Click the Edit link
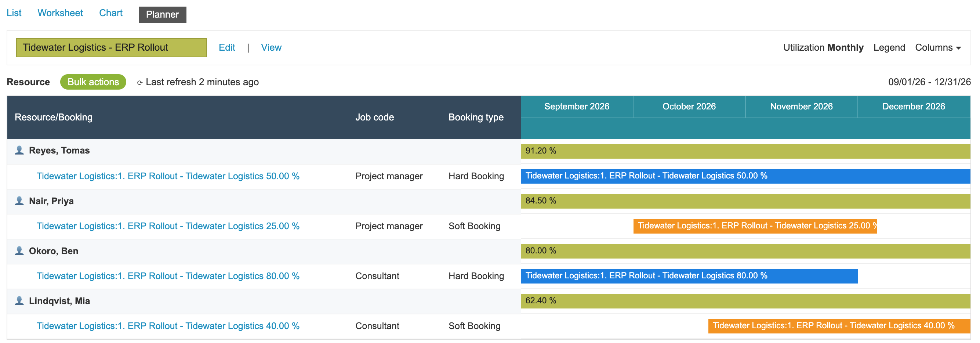 [227, 48]
